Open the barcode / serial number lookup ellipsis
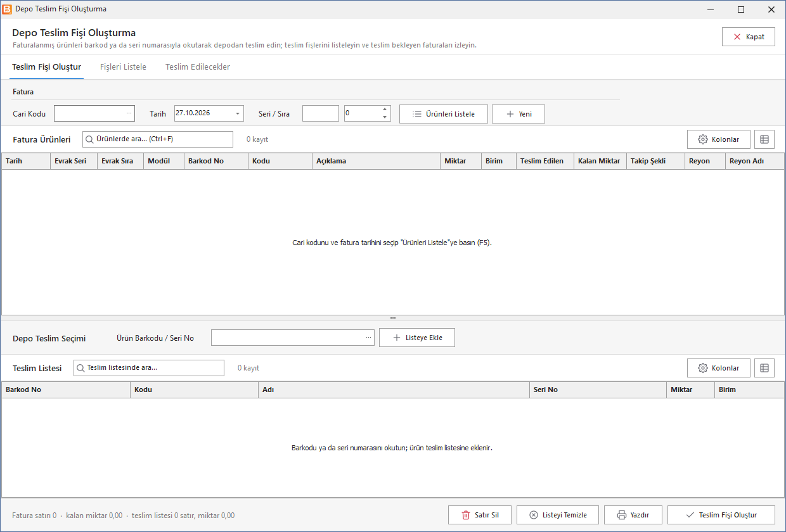The height and width of the screenshot is (532, 786). [369, 338]
